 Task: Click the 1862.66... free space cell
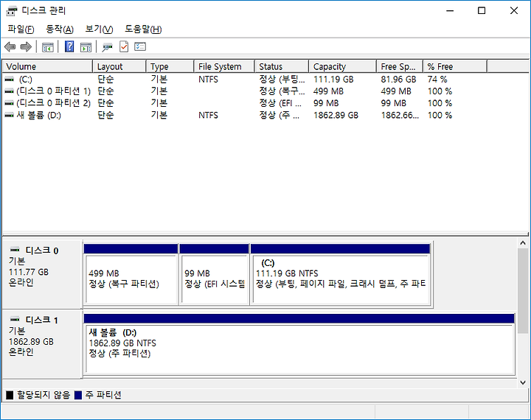(400, 115)
